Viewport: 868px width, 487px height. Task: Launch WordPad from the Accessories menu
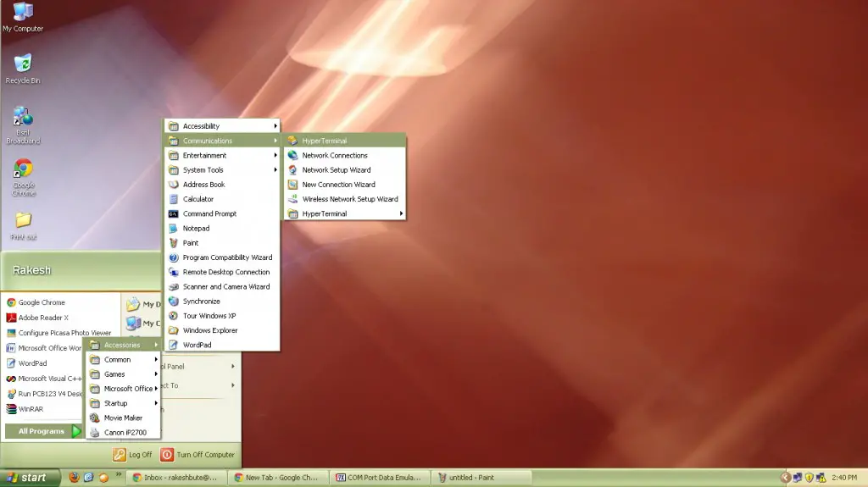222,345
